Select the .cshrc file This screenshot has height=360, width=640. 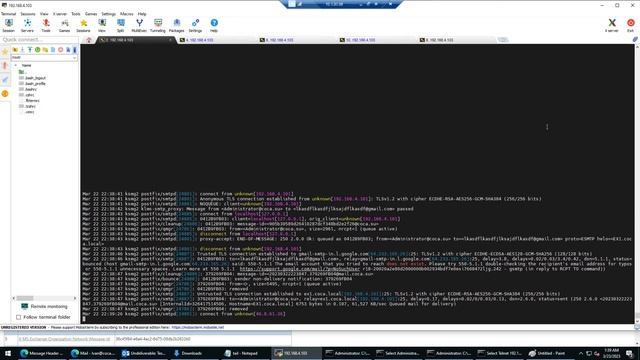point(27,95)
